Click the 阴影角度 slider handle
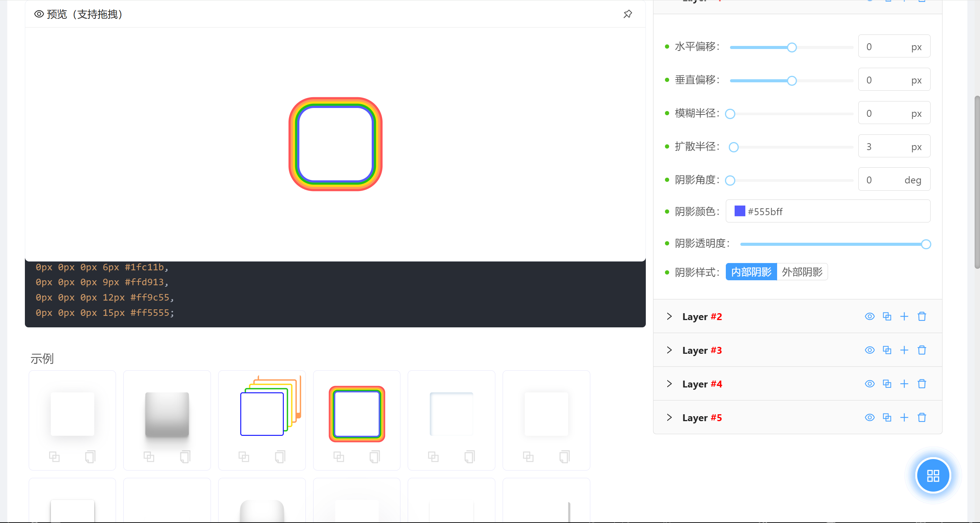The image size is (980, 523). pos(730,180)
